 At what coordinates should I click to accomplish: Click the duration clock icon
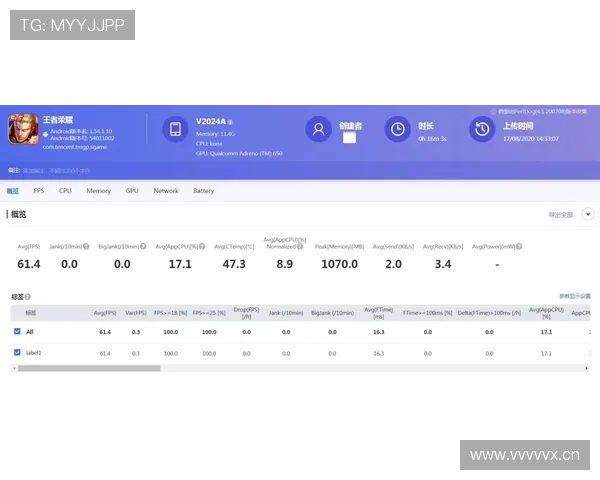click(397, 129)
